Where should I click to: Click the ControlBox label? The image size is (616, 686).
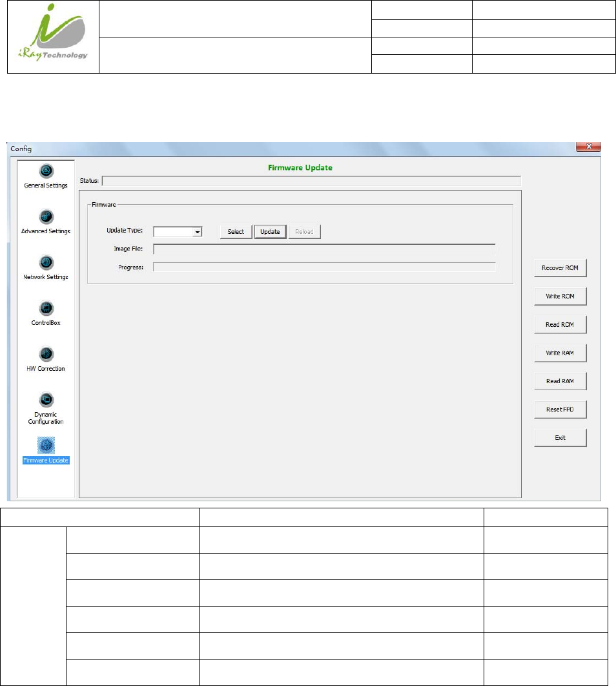pyautogui.click(x=46, y=323)
